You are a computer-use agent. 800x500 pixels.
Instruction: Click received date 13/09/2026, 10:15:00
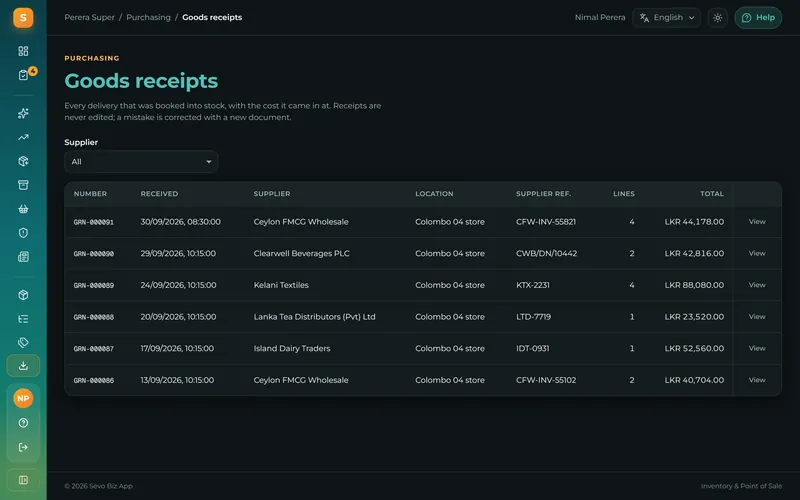(178, 380)
